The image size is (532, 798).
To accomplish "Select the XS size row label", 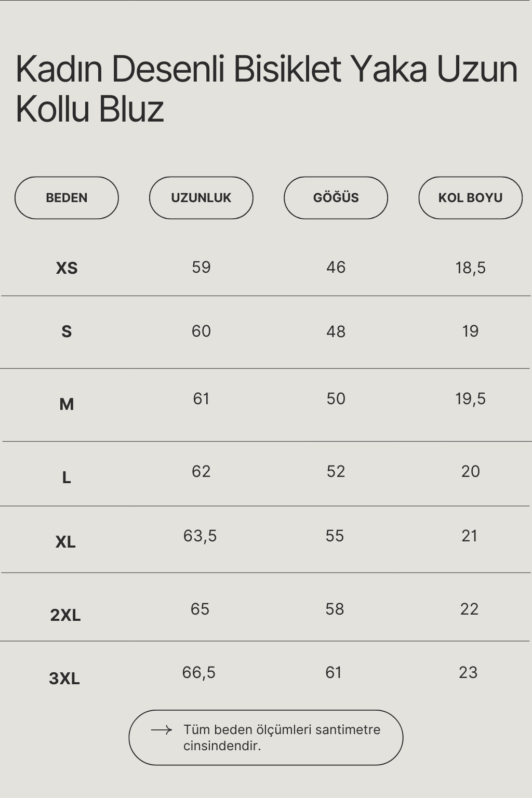I will coord(66,268).
